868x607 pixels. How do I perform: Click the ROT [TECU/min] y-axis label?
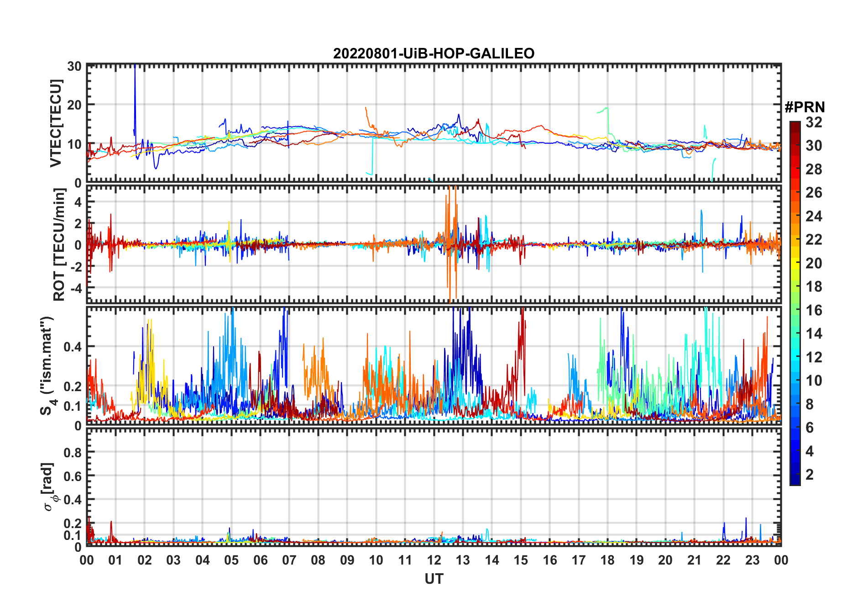click(59, 245)
